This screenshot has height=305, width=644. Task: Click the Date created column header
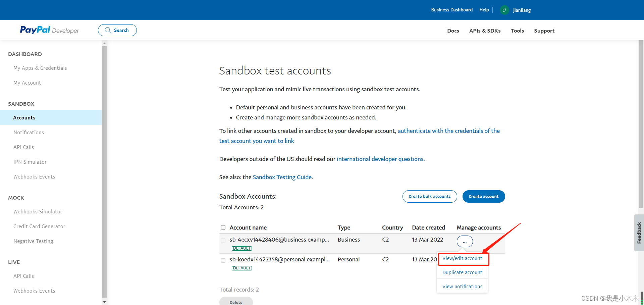pyautogui.click(x=428, y=227)
